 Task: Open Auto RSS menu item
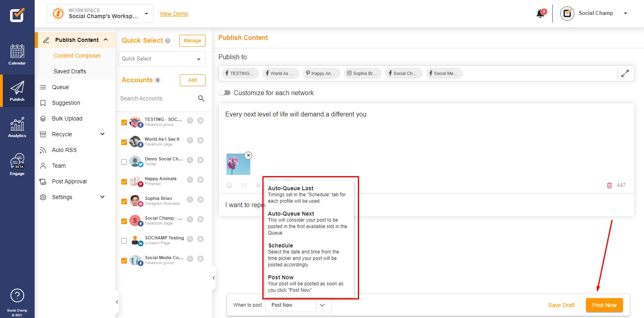(64, 150)
